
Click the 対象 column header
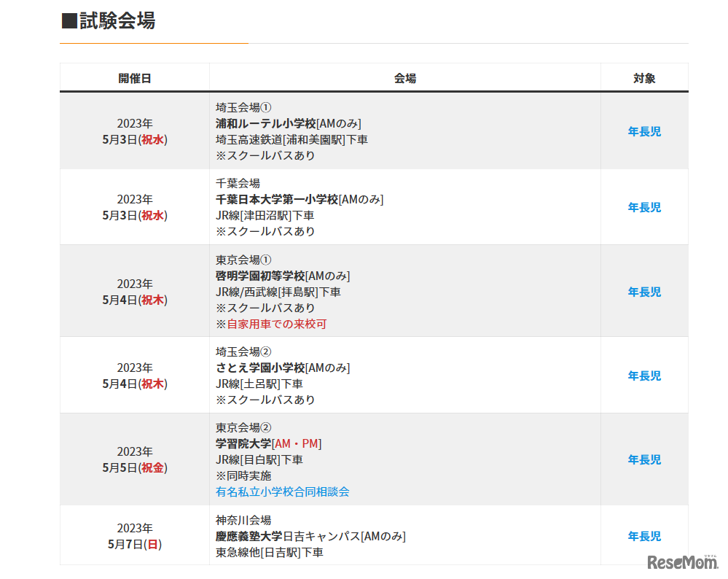coord(644,79)
